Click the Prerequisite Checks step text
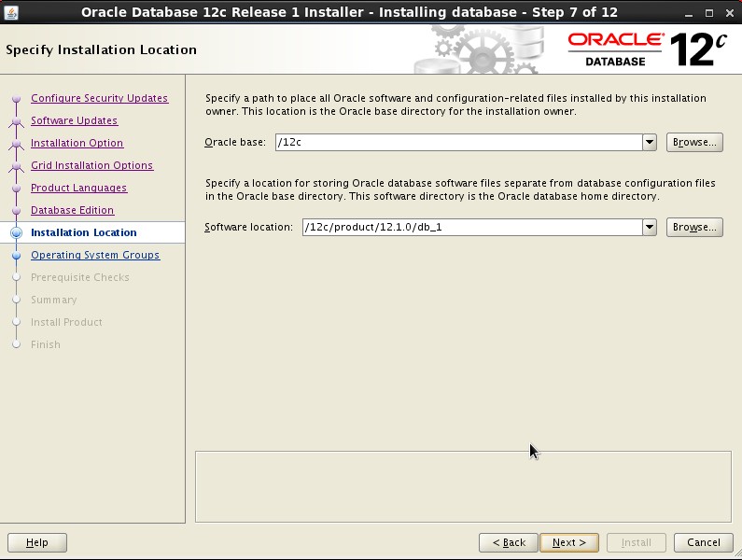 (80, 277)
